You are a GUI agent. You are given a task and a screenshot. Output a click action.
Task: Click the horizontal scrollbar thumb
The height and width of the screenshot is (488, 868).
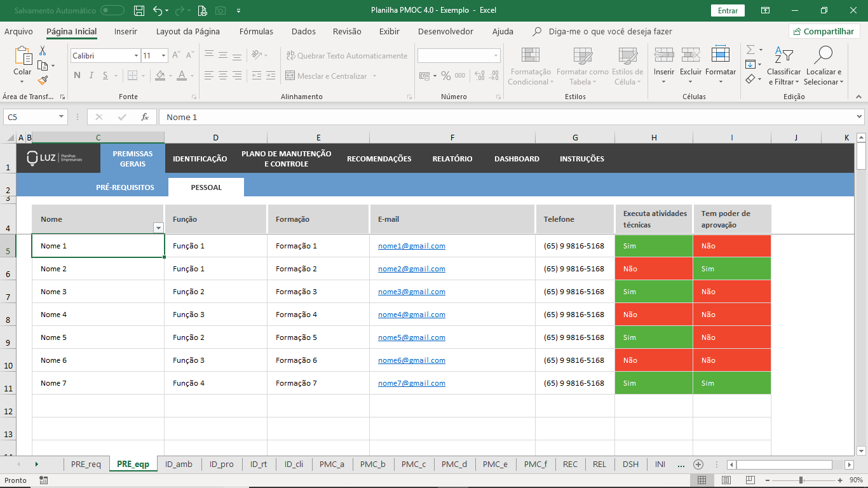pos(783,464)
